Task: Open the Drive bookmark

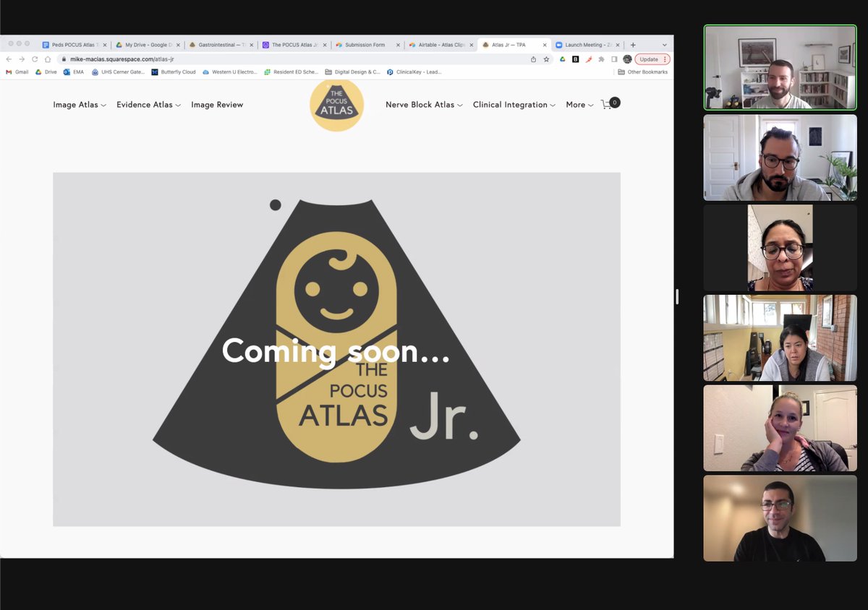Action: (x=46, y=72)
